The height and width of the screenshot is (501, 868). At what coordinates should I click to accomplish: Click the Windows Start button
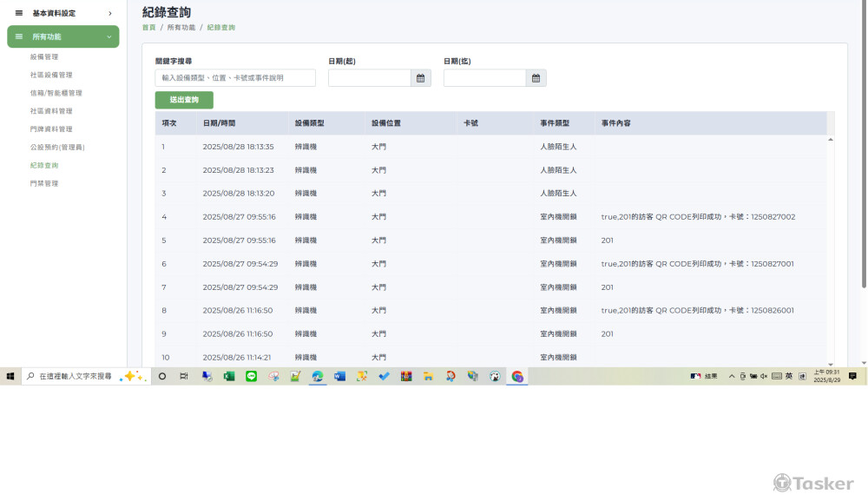tap(10, 376)
